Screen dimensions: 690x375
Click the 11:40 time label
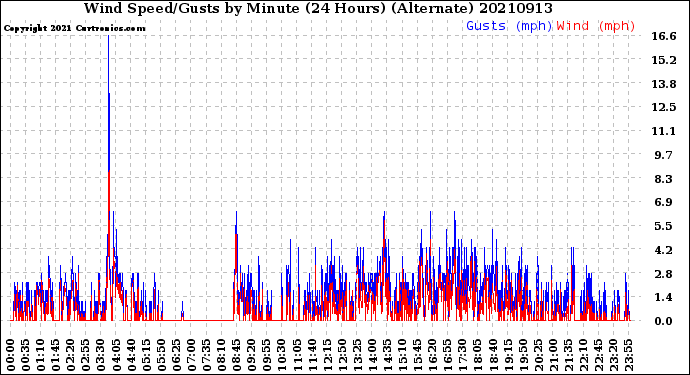[x=312, y=355]
